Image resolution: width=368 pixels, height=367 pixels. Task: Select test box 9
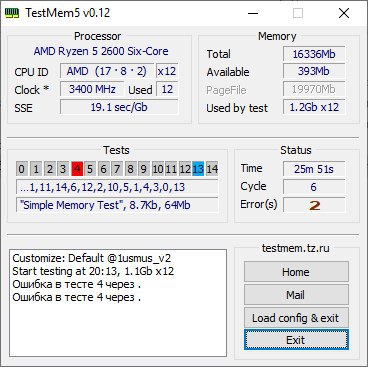pos(144,169)
